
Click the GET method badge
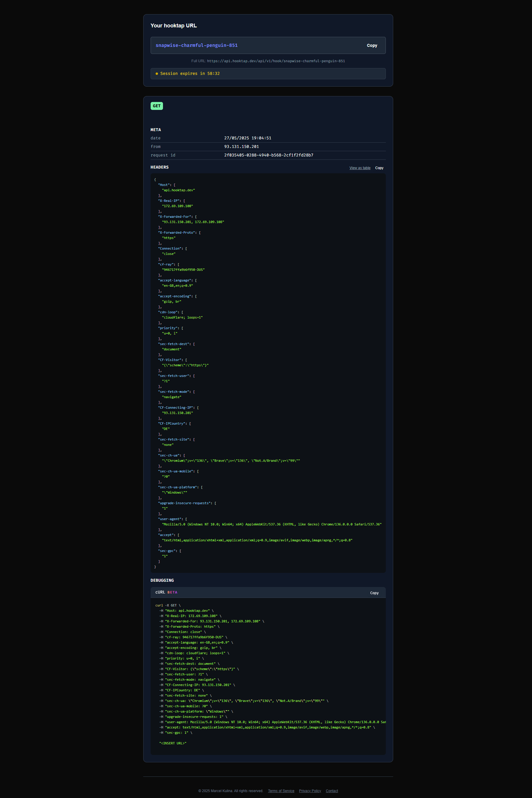coord(157,106)
